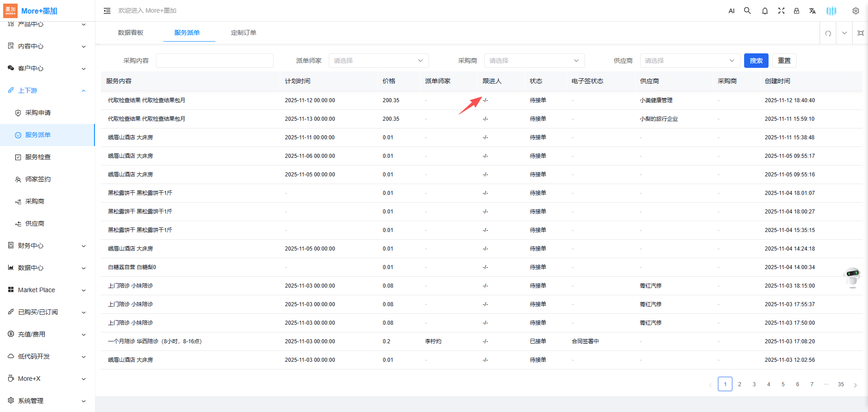Click the lock screen icon
868x412 pixels.
point(797,11)
